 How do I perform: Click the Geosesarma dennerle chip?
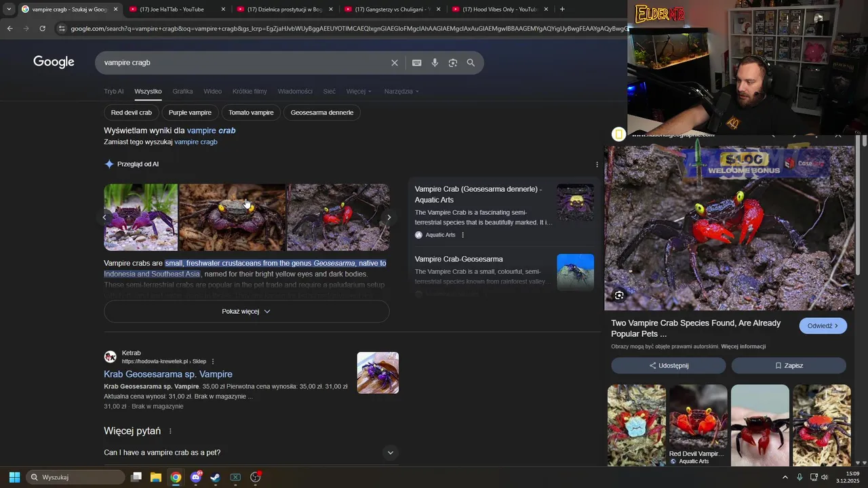click(322, 113)
